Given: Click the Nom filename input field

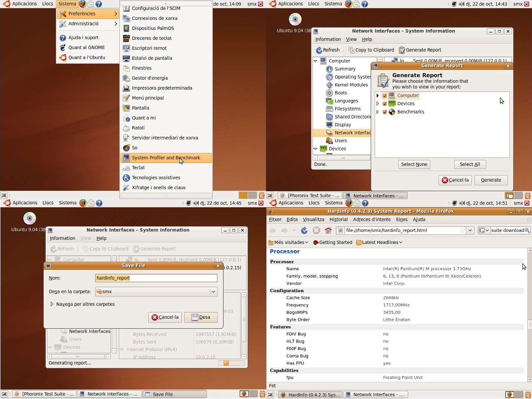Looking at the screenshot, I should (x=156, y=278).
